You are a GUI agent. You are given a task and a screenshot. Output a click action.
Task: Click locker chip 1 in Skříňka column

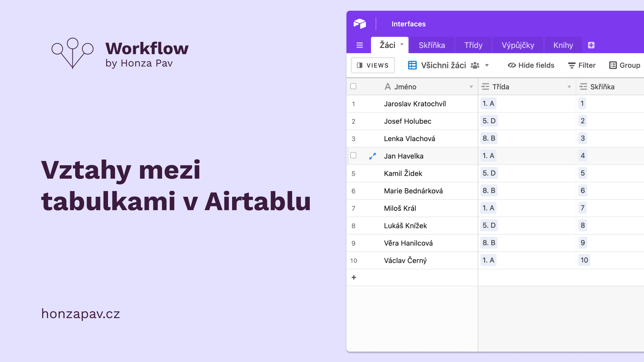[x=582, y=104]
